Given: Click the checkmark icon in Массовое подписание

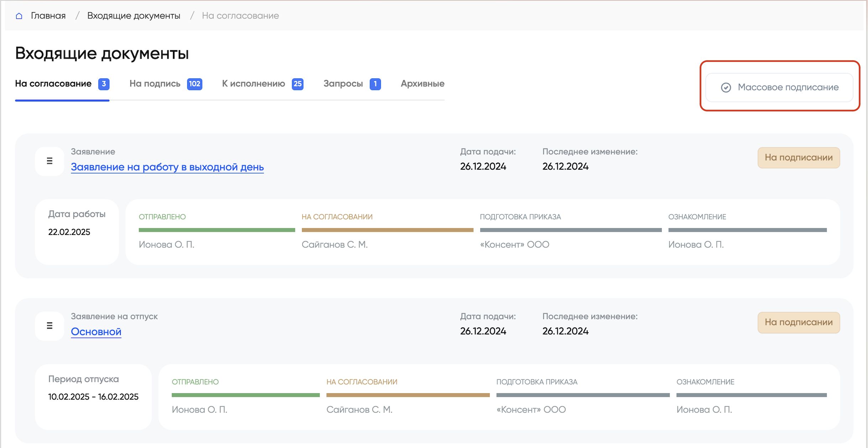Looking at the screenshot, I should 726,87.
